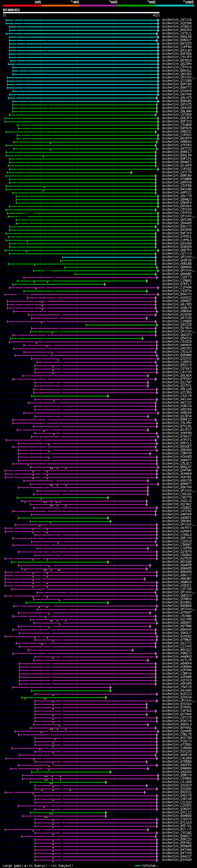
Task: Open the UniRef100_C6TCY5 hit label
Action: point(177,172)
